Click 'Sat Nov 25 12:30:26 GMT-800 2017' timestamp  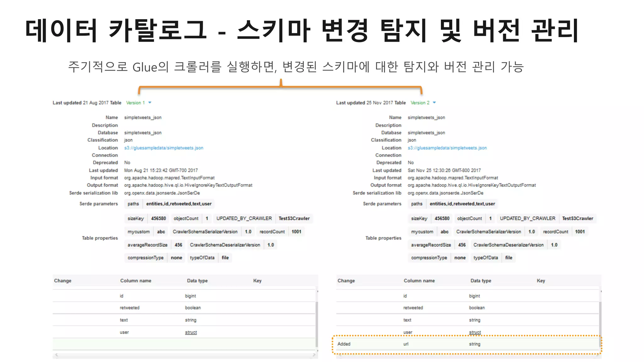[444, 170]
